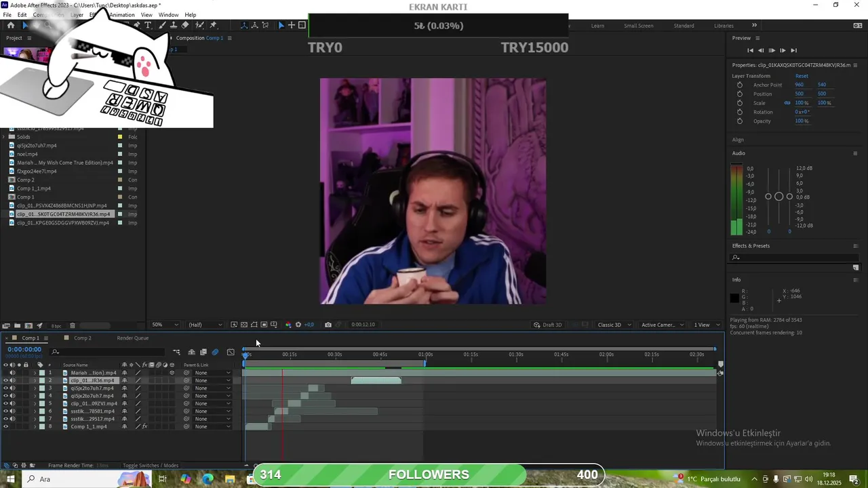Click the Frame Blending enable icon in timeline
The height and width of the screenshot is (488, 868).
coord(203,352)
